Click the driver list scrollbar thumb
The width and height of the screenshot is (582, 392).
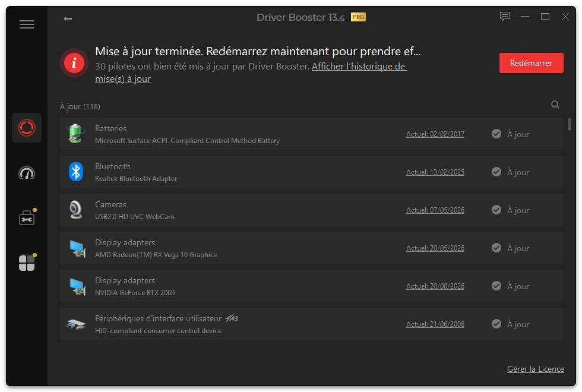(570, 125)
